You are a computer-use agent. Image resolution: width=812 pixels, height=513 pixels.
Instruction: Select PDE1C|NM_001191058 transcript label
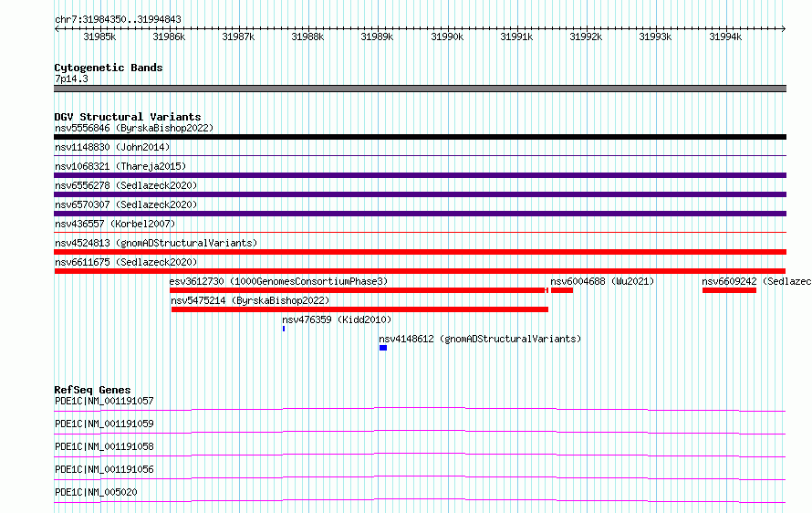click(x=104, y=446)
